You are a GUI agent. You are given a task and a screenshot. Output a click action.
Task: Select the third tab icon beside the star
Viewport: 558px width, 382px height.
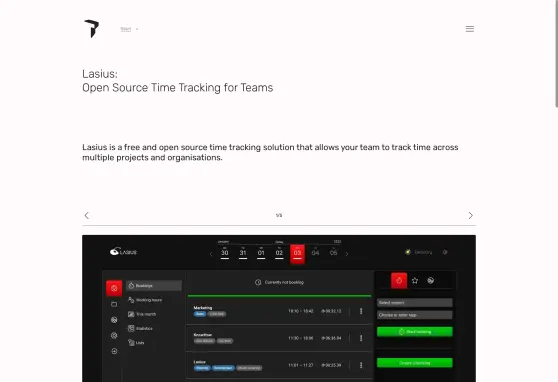[x=431, y=281]
